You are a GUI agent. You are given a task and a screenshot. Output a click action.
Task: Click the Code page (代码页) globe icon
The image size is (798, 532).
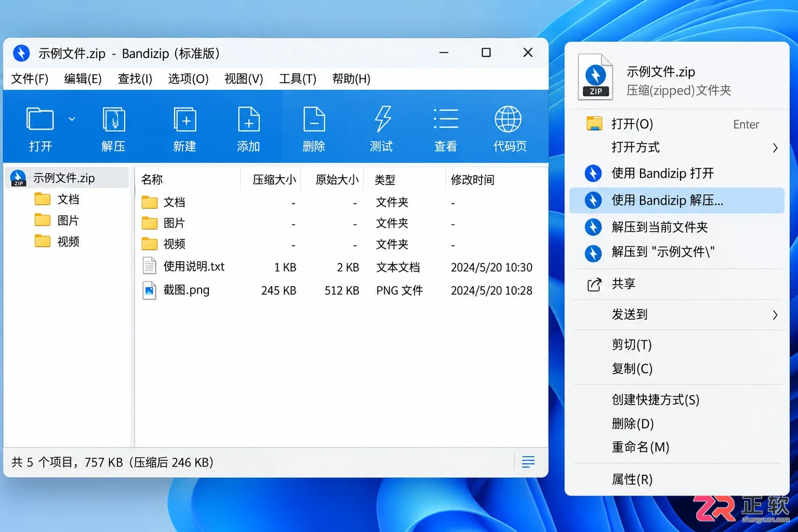click(x=508, y=119)
